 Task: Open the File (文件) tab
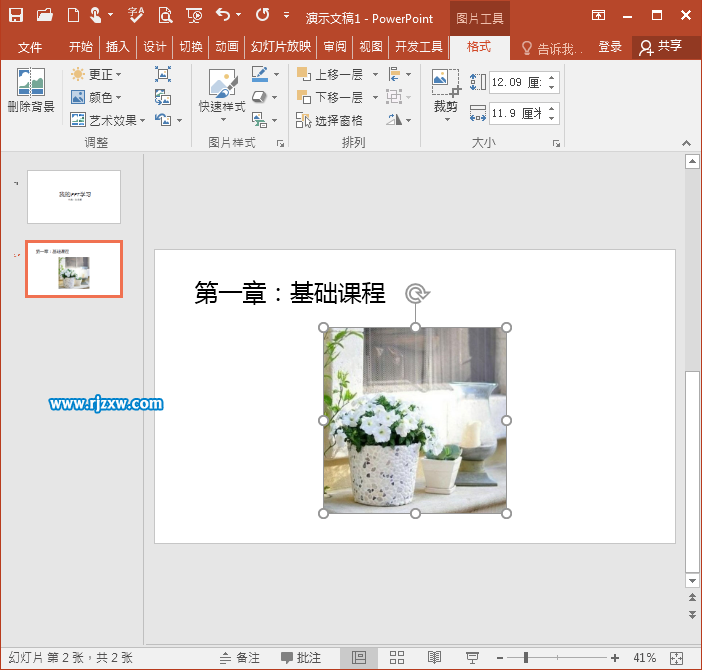30,47
